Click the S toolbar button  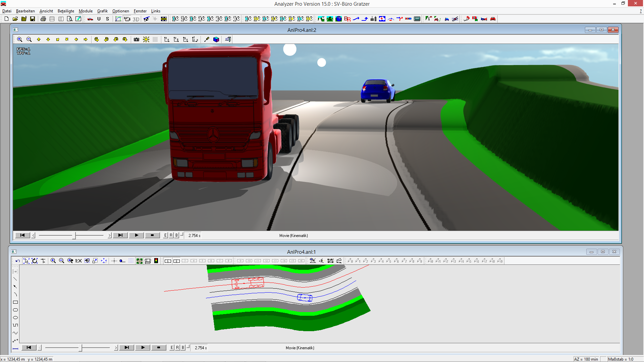[108, 19]
